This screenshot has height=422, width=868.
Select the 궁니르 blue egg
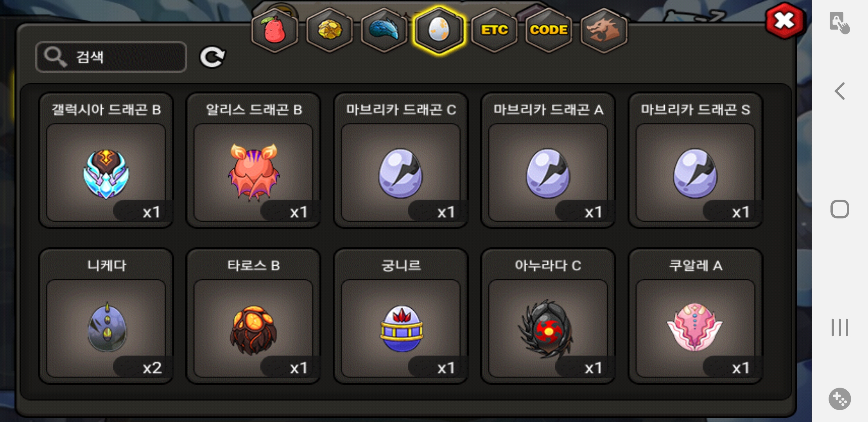[401, 316]
